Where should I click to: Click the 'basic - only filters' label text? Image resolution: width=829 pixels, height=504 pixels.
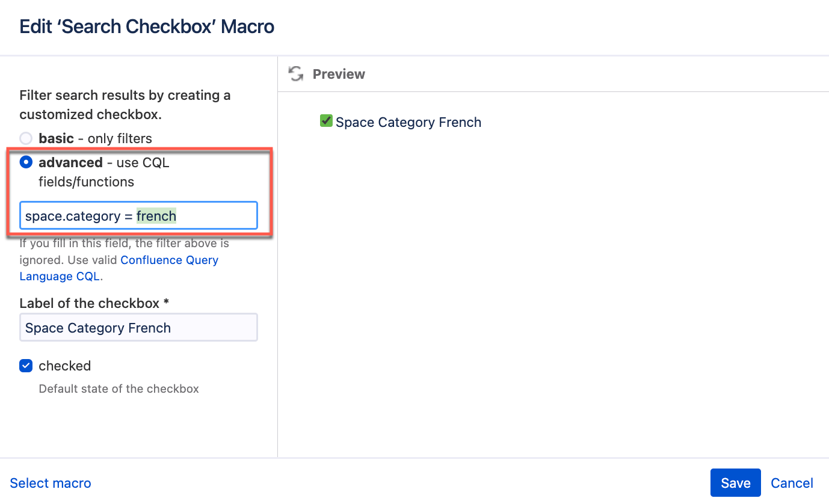pyautogui.click(x=95, y=138)
